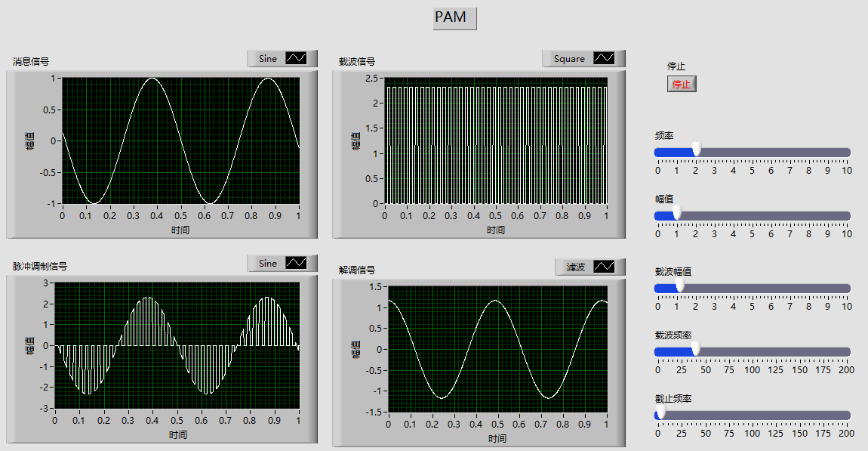Click the 解调信号 graph title label
Screen dimensions: 868x451
(x=357, y=270)
